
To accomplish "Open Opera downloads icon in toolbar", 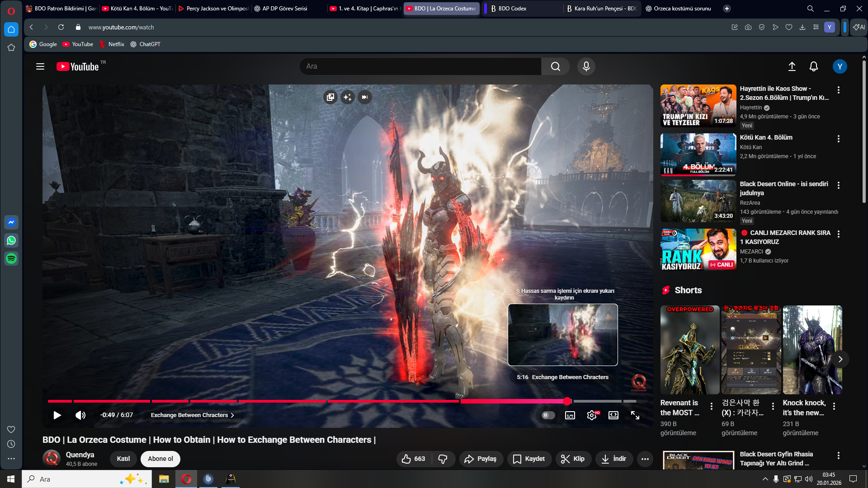I will [x=802, y=27].
